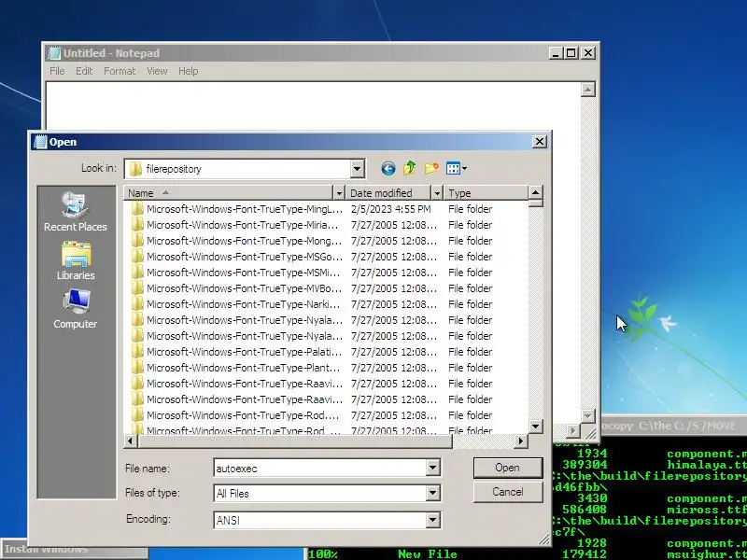
Task: Open the arrow beside the View Menu icon
Action: click(x=464, y=168)
